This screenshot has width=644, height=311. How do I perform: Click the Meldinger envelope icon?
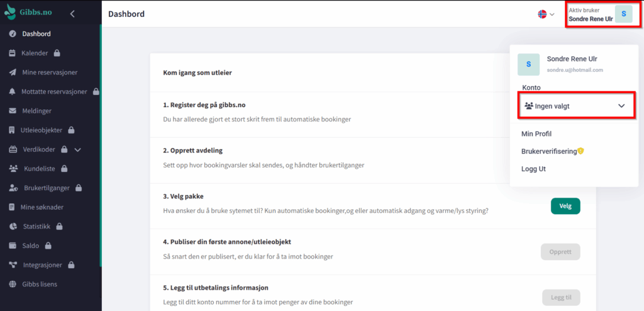click(13, 111)
